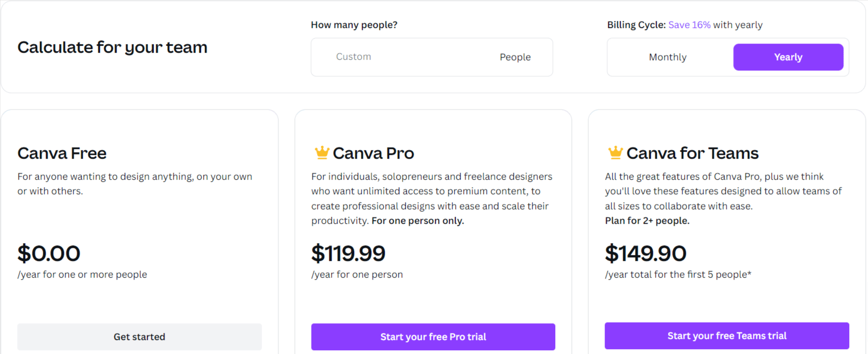The image size is (868, 354).
Task: Click the Billing Cycle label
Action: (636, 24)
